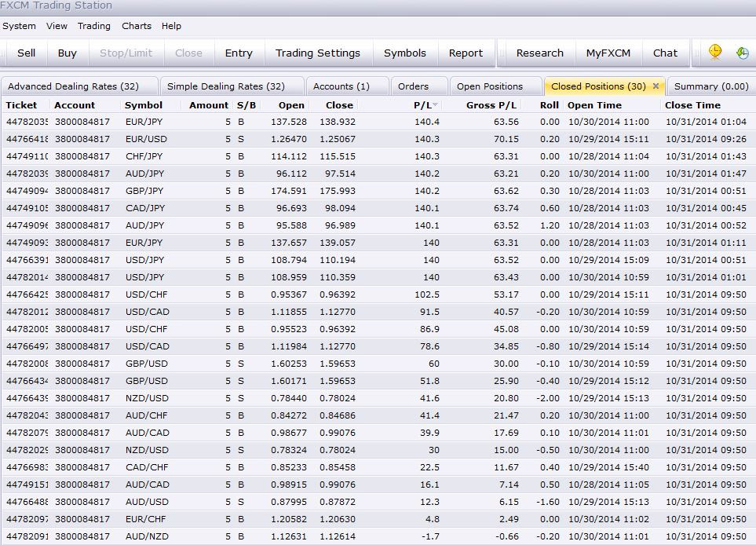Open the Chat toolbar button
Image resolution: width=756 pixels, height=545 pixels.
(665, 53)
